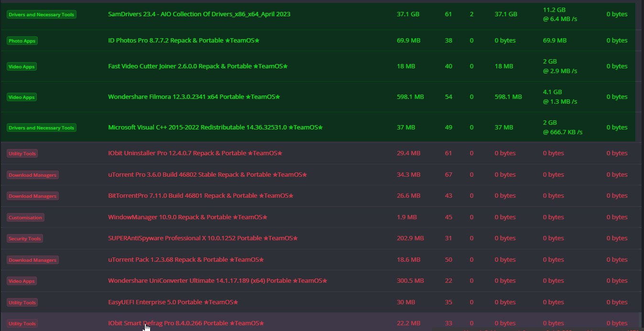
Task: Open EasyUEFI Enterprise 5.0 Portable link
Action: click(173, 302)
